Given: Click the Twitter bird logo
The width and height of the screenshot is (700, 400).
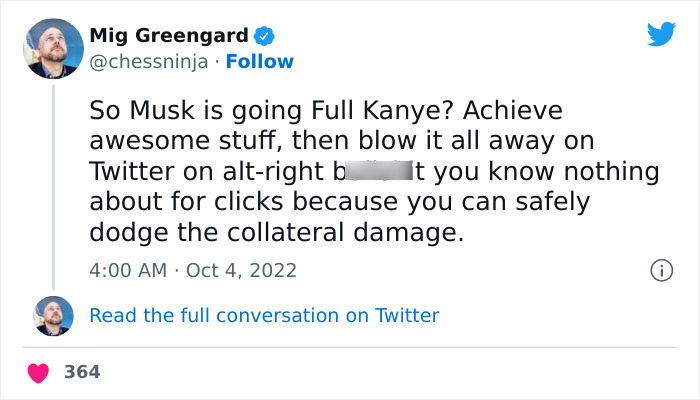Looking at the screenshot, I should [x=661, y=35].
